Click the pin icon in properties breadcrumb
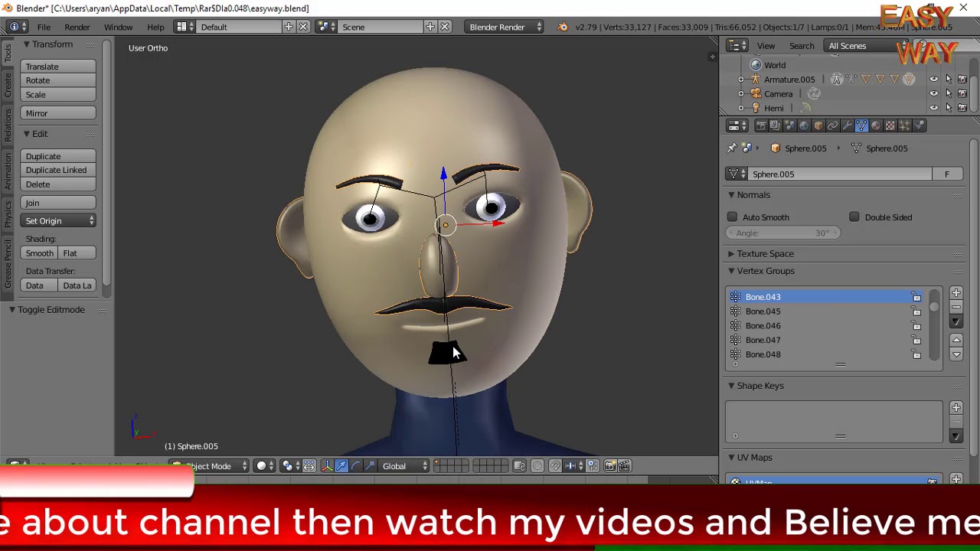Screen dimensions: 980x551 pyautogui.click(x=733, y=148)
